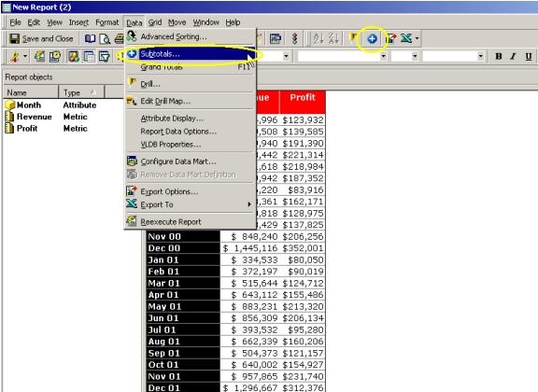Toggle Italic formatting
Screen dimensions: 538x392
(513, 56)
